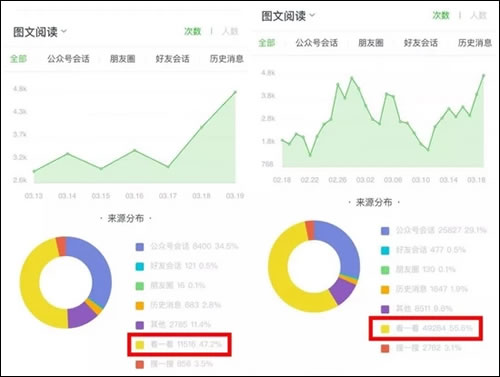Click the cyan 好友会话 legend swatch, left panel

tap(140, 266)
